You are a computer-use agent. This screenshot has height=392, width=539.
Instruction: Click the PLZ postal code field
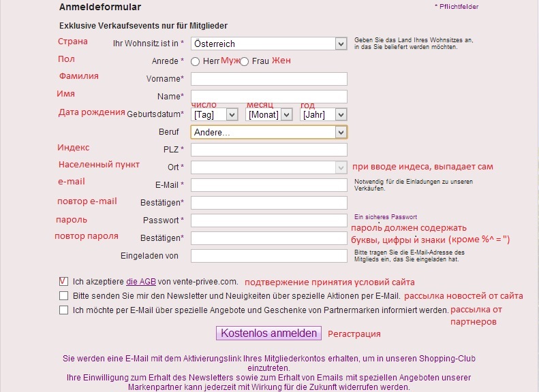point(268,150)
